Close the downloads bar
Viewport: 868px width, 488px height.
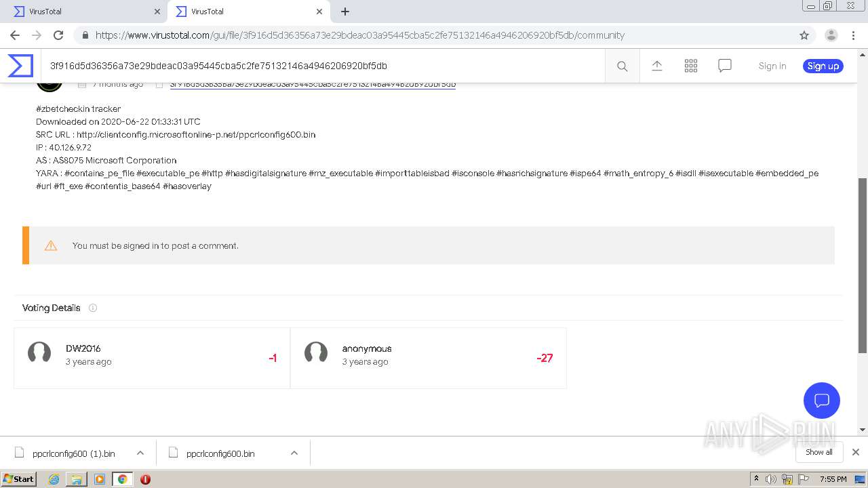coord(856,452)
